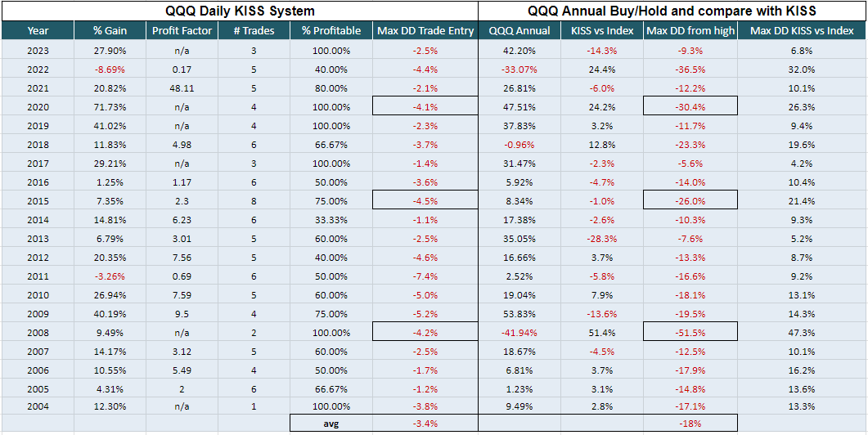Select the % Gain value '14.17%'

pyautogui.click(x=110, y=352)
